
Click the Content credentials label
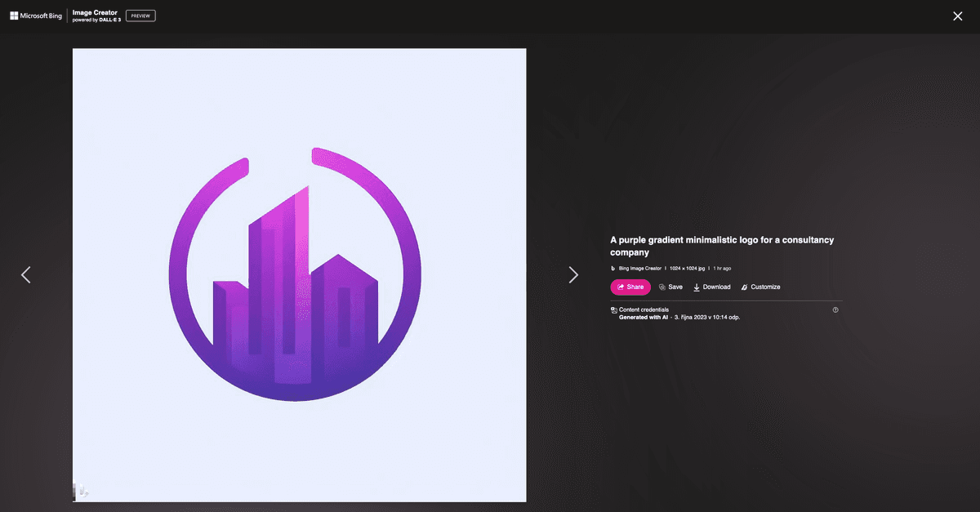644,309
